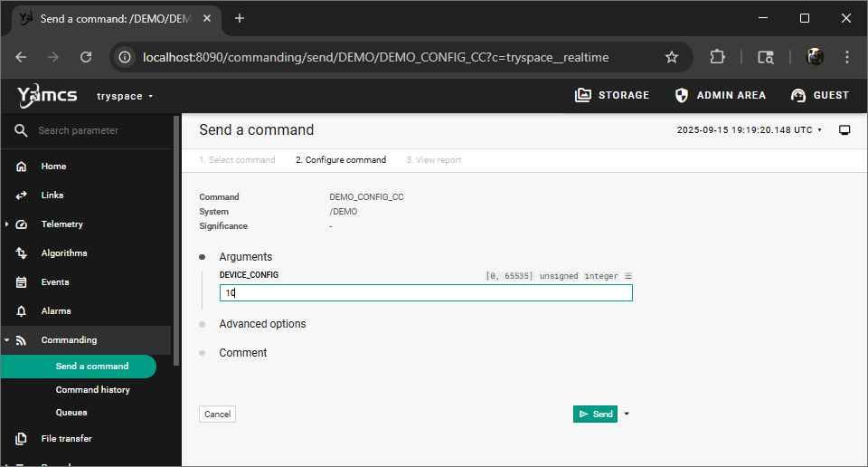
Task: Bookmark this page with star icon
Action: 672,57
